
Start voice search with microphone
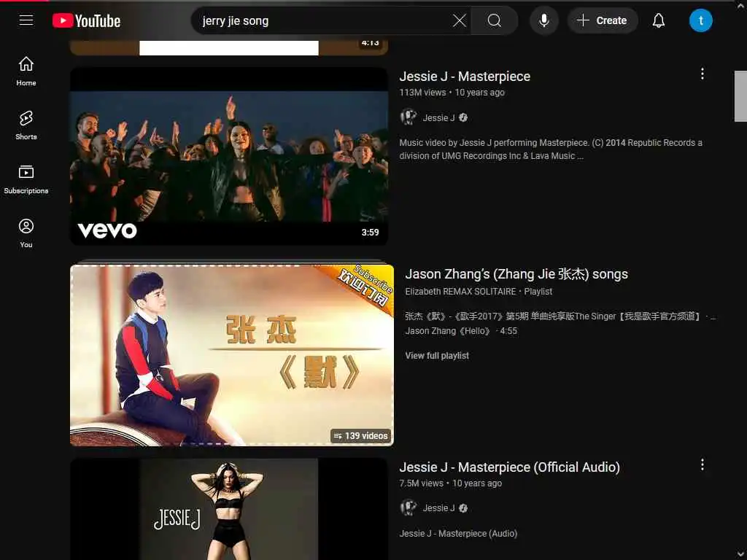coord(543,20)
